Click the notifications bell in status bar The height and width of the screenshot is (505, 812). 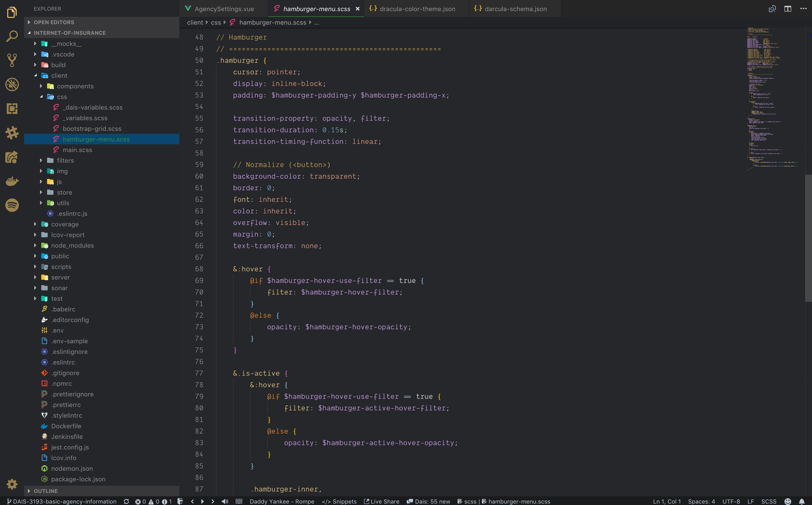[x=801, y=501]
